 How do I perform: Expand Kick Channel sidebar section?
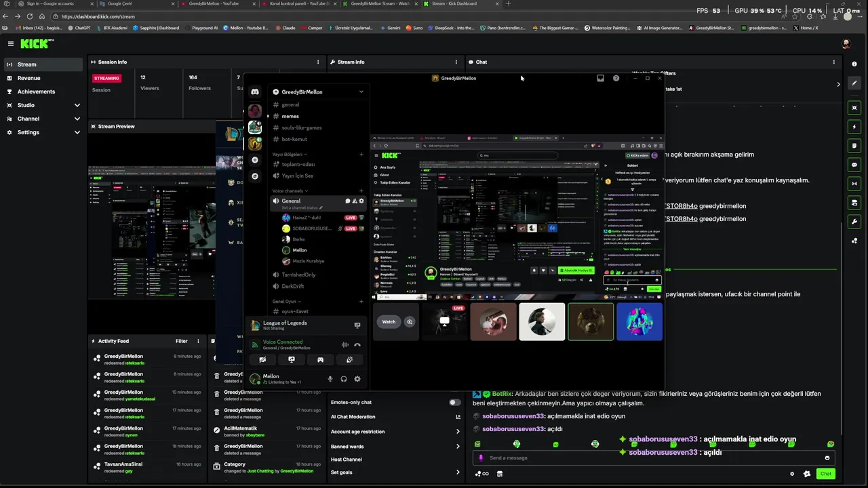pyautogui.click(x=77, y=119)
